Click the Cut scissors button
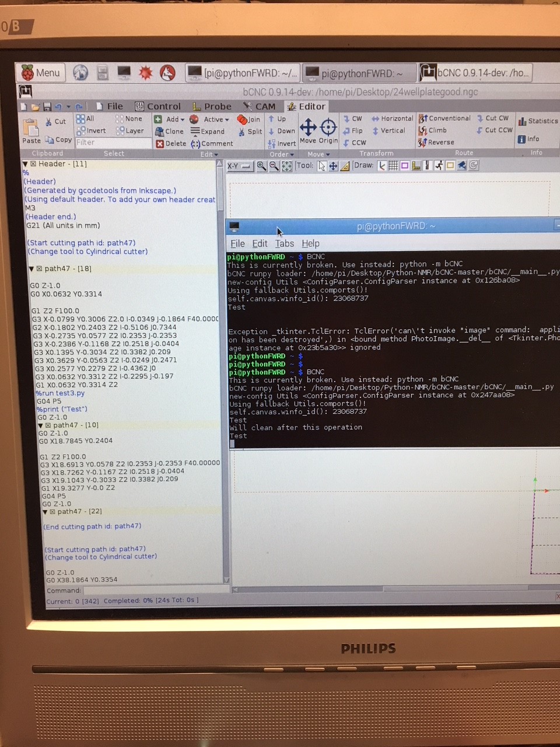The image size is (560, 747). click(x=55, y=121)
